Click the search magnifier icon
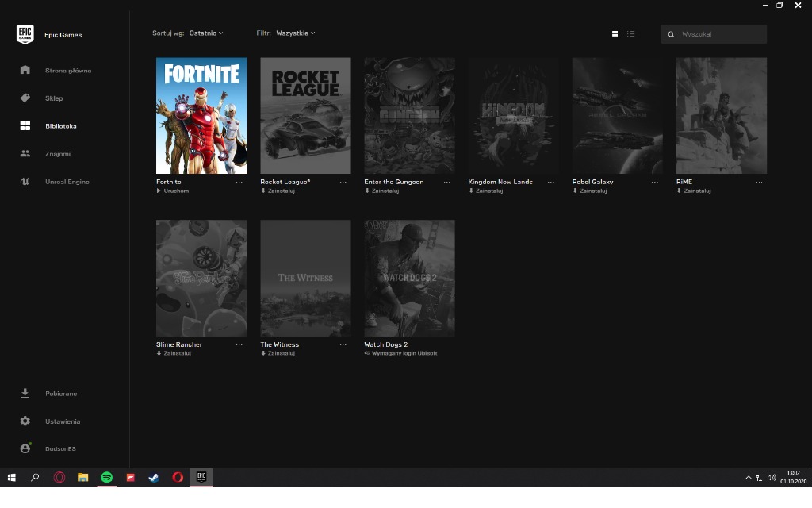 (x=671, y=34)
